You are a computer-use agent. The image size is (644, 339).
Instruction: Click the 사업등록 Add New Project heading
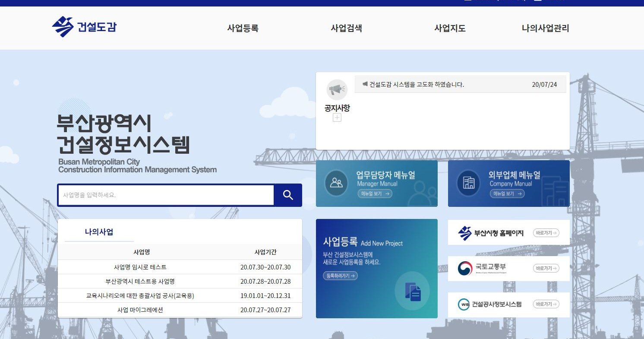click(363, 242)
